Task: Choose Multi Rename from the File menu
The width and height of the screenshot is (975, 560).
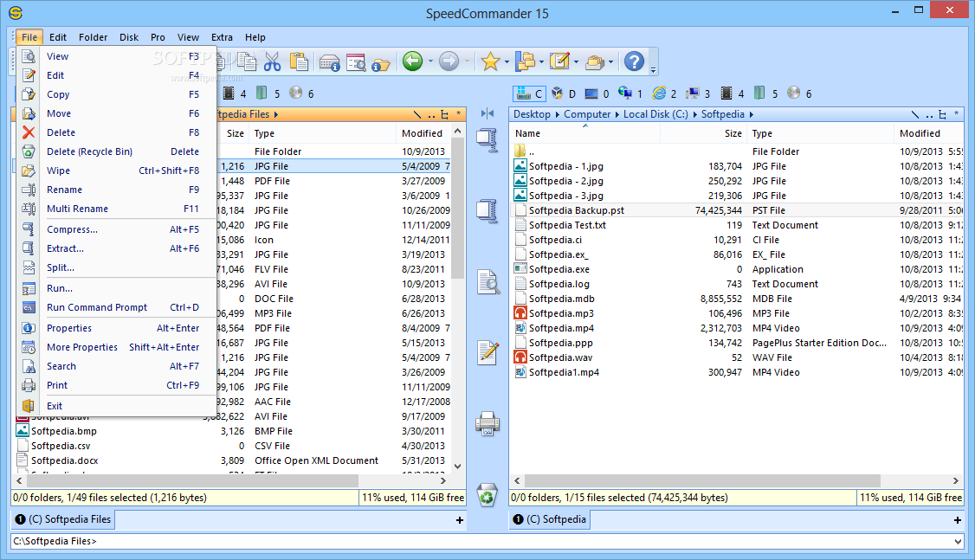Action: tap(118, 209)
